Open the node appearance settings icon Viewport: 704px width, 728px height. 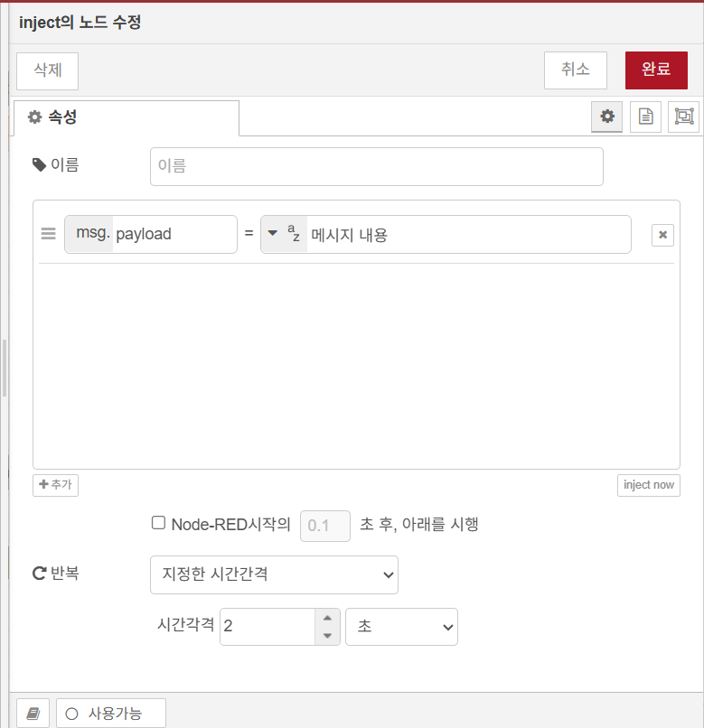pos(683,117)
